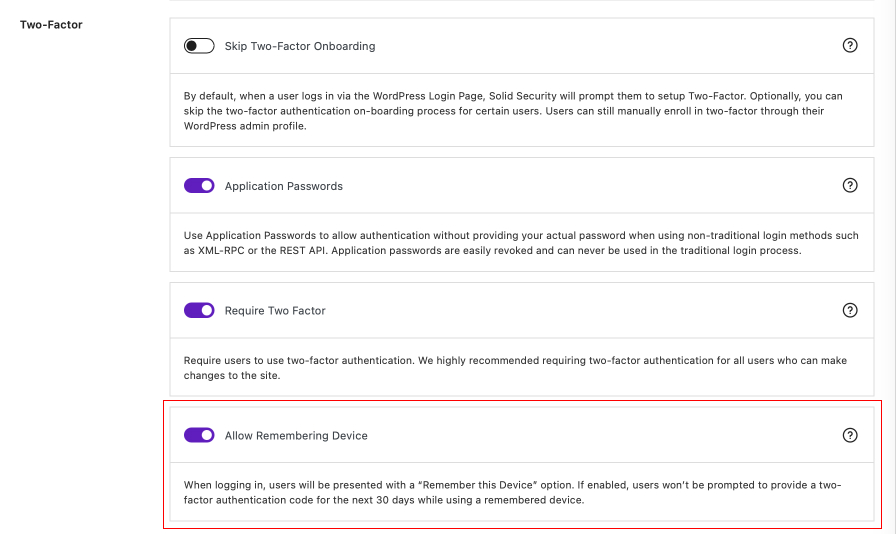This screenshot has height=534, width=896.
Task: Click the Require Two Factor help icon
Action: [850, 311]
